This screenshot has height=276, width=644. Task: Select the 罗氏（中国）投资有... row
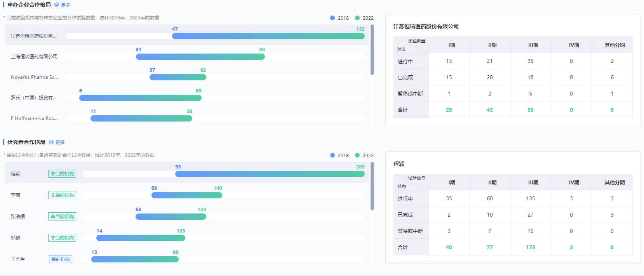(x=187, y=97)
